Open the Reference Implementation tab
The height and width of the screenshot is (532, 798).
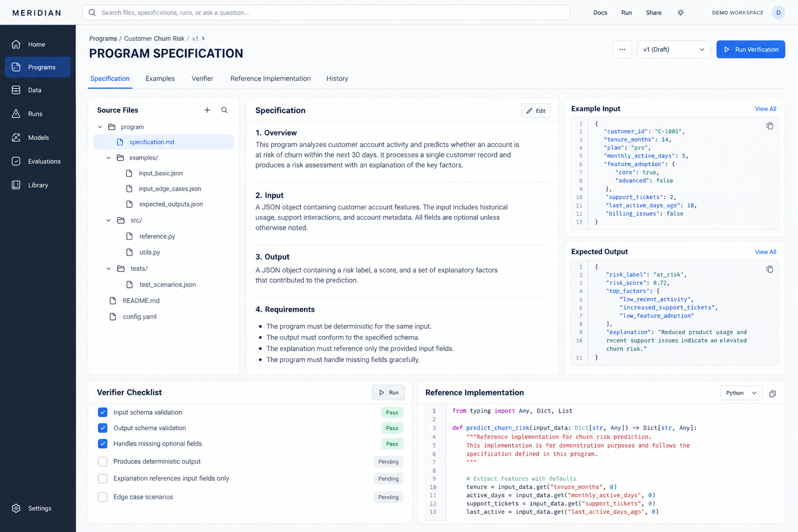pyautogui.click(x=270, y=78)
